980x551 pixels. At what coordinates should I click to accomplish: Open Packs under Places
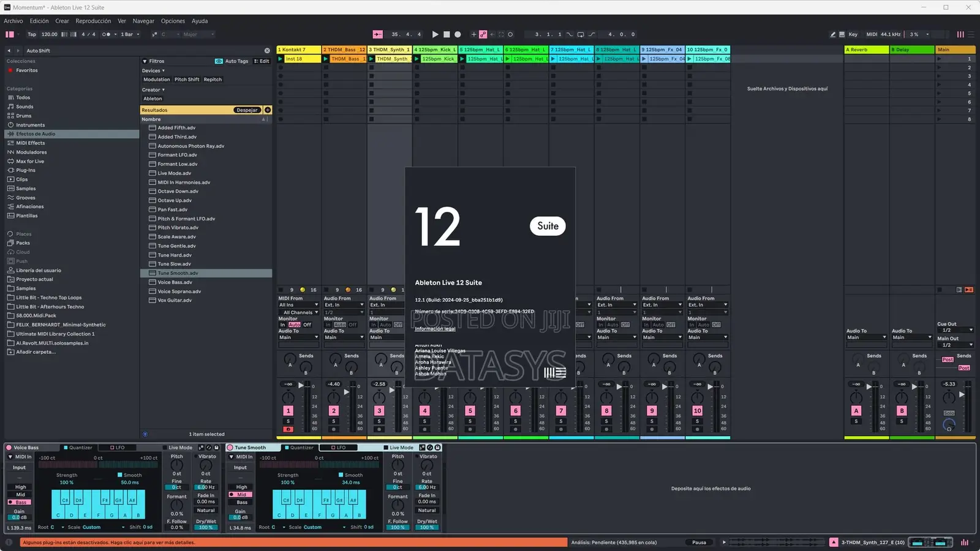23,243
